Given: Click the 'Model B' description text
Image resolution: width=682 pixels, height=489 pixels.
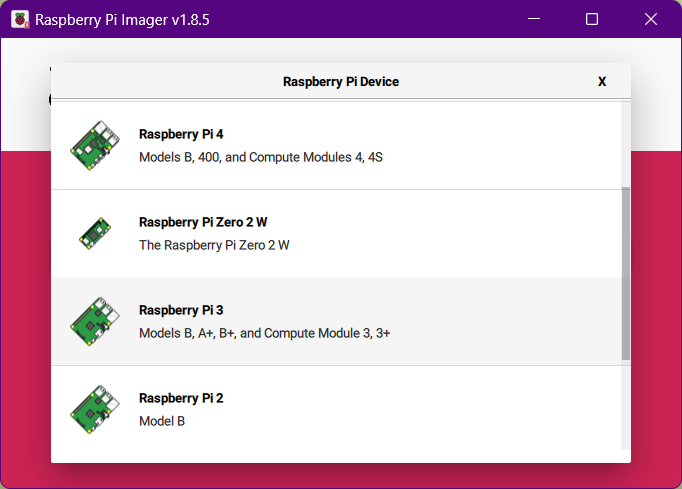Looking at the screenshot, I should (162, 421).
